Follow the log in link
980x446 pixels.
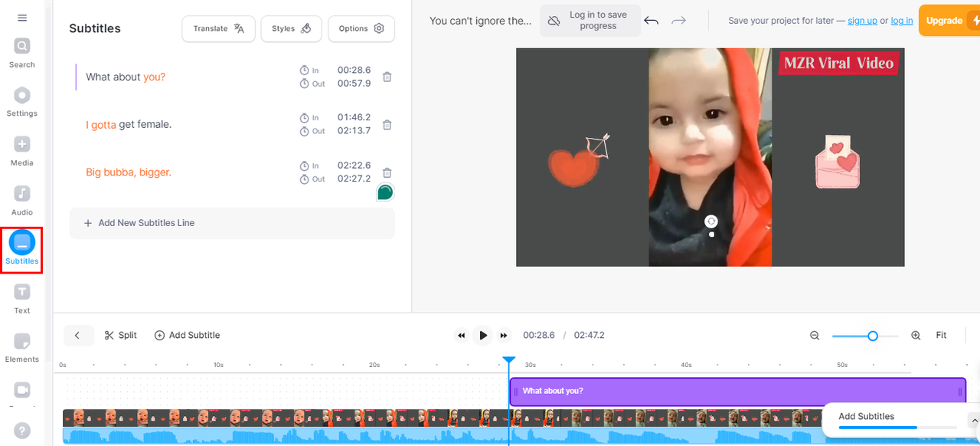click(902, 21)
